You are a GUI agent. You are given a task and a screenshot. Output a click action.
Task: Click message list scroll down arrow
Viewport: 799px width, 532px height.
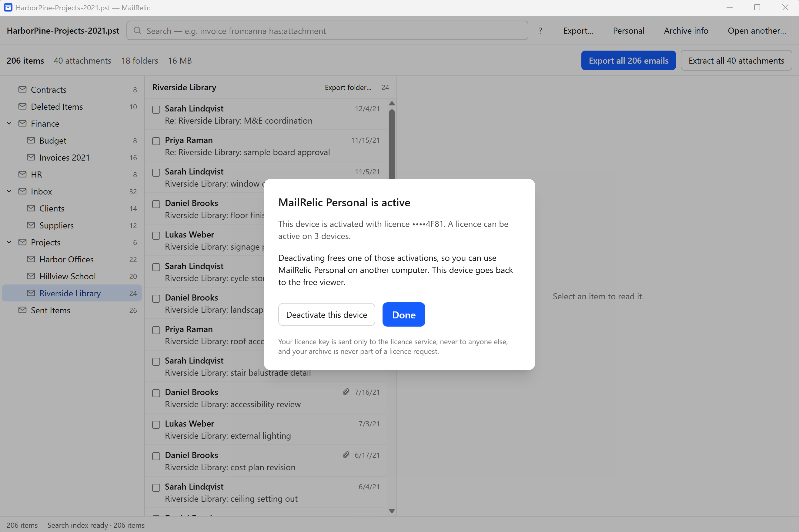tap(392, 511)
